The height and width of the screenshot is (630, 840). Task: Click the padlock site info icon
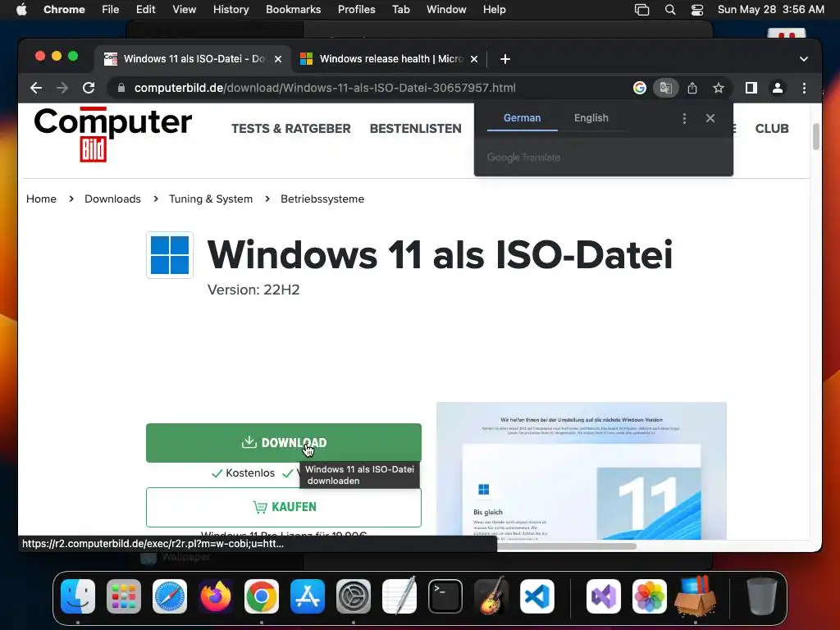[x=121, y=88]
